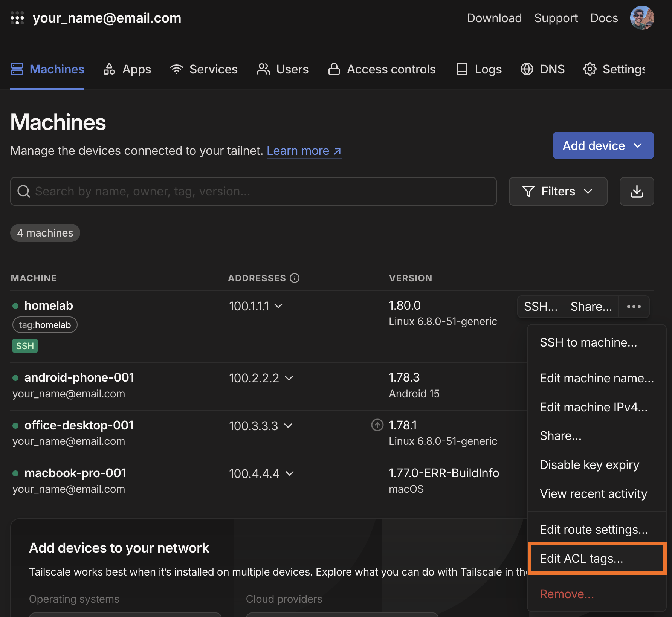672x617 pixels.
Task: Open the user profile avatar
Action: tap(642, 18)
